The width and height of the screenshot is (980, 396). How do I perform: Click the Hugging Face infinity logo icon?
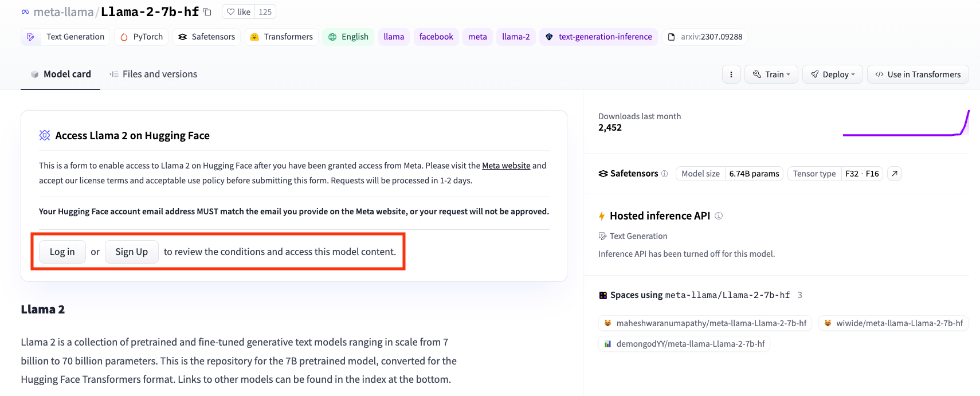point(25,12)
